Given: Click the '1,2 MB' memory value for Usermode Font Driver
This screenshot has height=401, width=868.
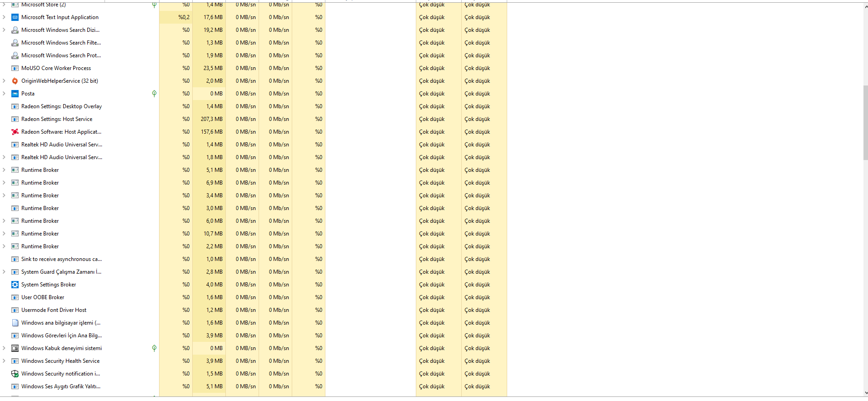Looking at the screenshot, I should [x=215, y=310].
